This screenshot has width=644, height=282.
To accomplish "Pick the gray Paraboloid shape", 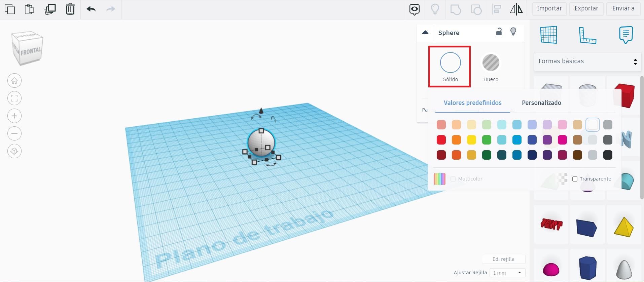I will click(624, 270).
